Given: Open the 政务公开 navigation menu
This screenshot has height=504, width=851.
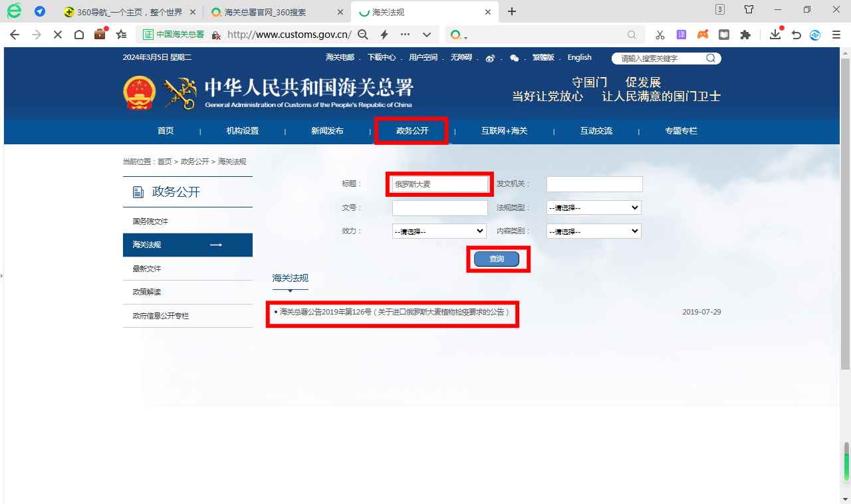Looking at the screenshot, I should (x=412, y=131).
